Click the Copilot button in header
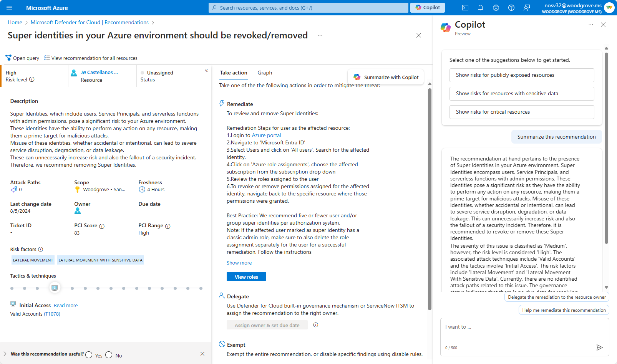 [428, 8]
